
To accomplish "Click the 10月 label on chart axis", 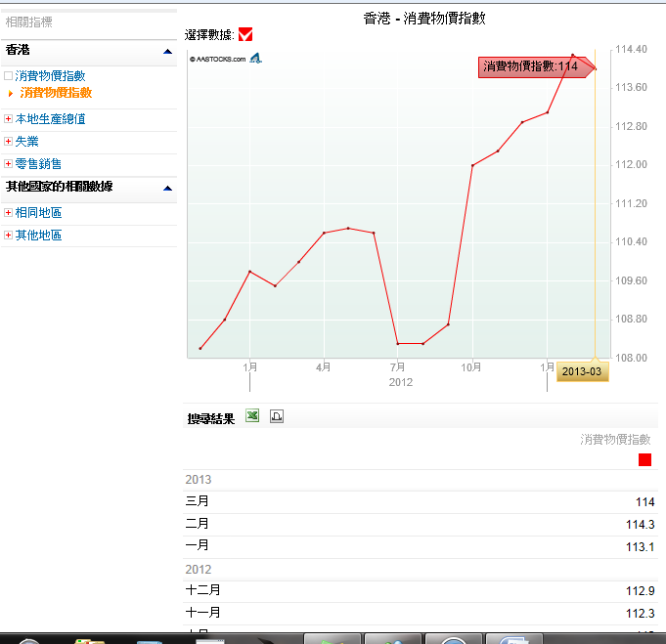I will [x=471, y=367].
